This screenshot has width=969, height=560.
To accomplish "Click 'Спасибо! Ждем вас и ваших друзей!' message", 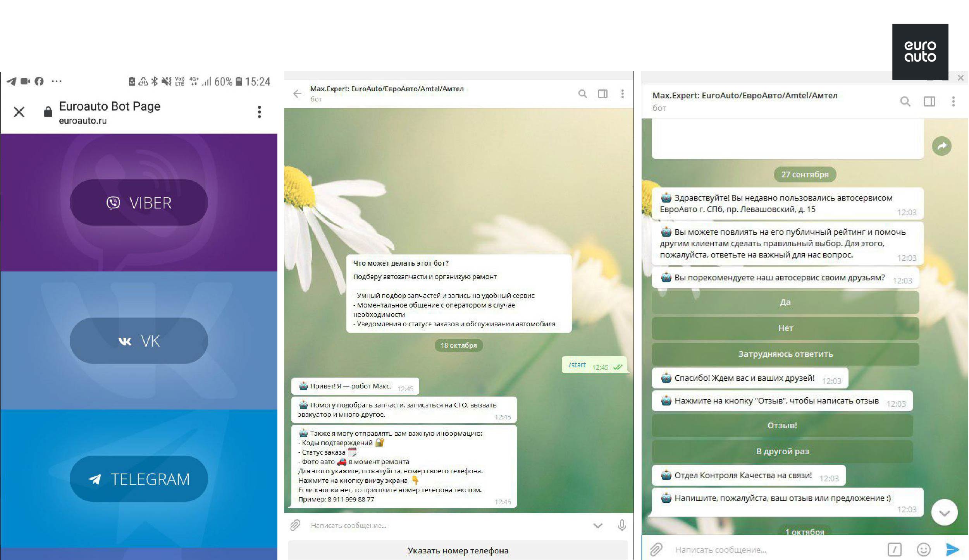I will pos(750,378).
